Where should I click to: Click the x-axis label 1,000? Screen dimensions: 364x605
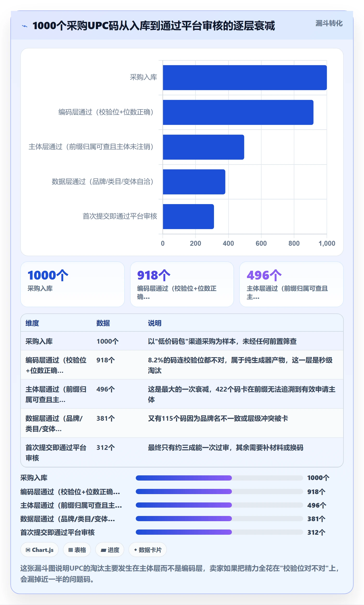pos(327,243)
